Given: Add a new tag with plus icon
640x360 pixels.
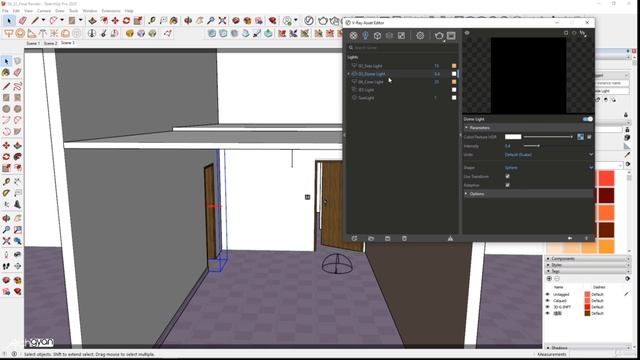Looking at the screenshot, I should [549, 279].
